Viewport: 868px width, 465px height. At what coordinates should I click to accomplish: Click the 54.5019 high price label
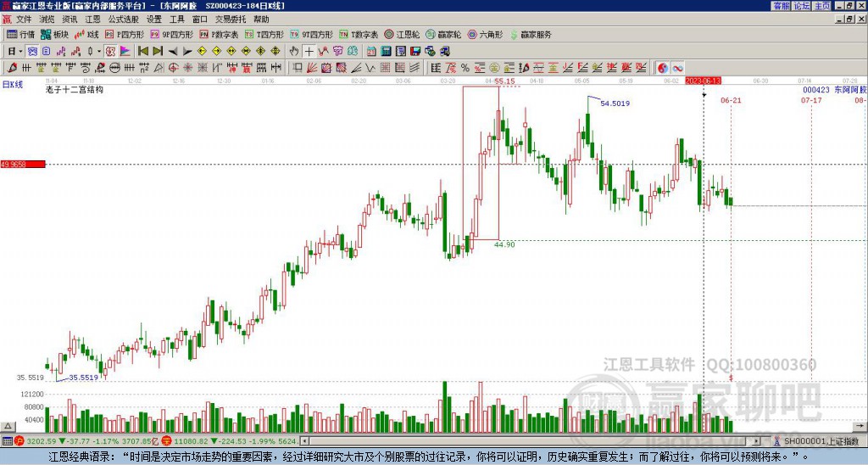[x=615, y=103]
